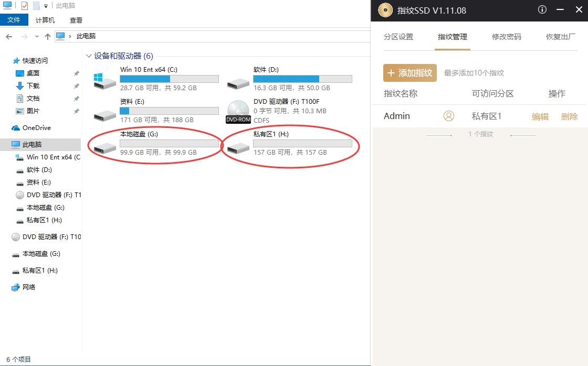This screenshot has width=588, height=366.
Task: Click the C: drive capacity bar
Action: click(x=169, y=78)
